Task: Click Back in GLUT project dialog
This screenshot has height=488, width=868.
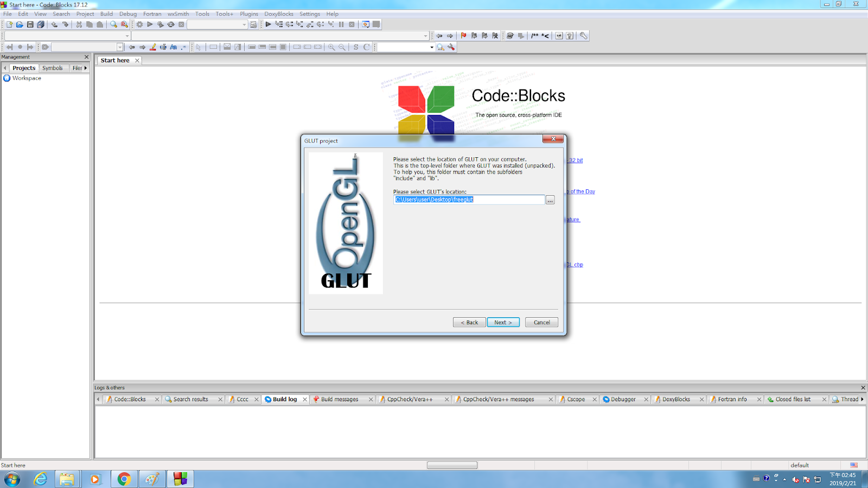Action: pyautogui.click(x=469, y=322)
